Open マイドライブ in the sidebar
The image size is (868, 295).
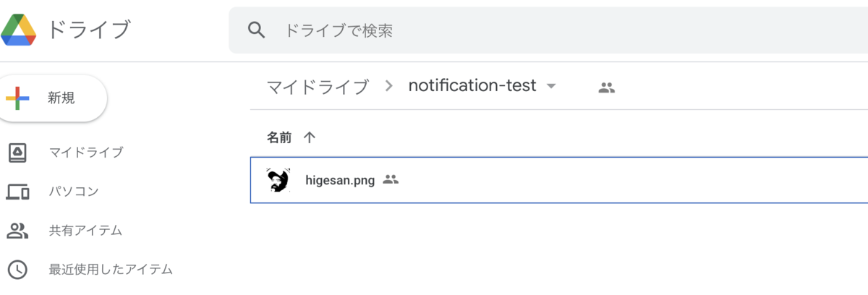(86, 153)
